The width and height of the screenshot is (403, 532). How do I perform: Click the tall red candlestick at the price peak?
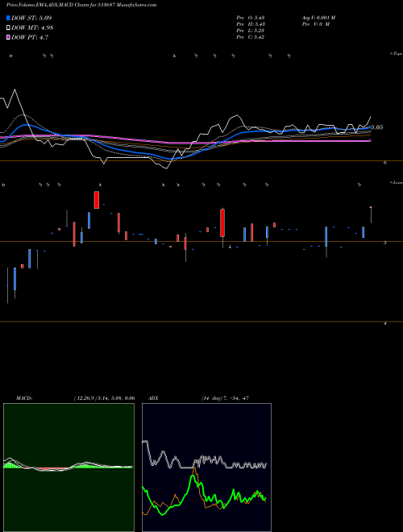tap(97, 200)
